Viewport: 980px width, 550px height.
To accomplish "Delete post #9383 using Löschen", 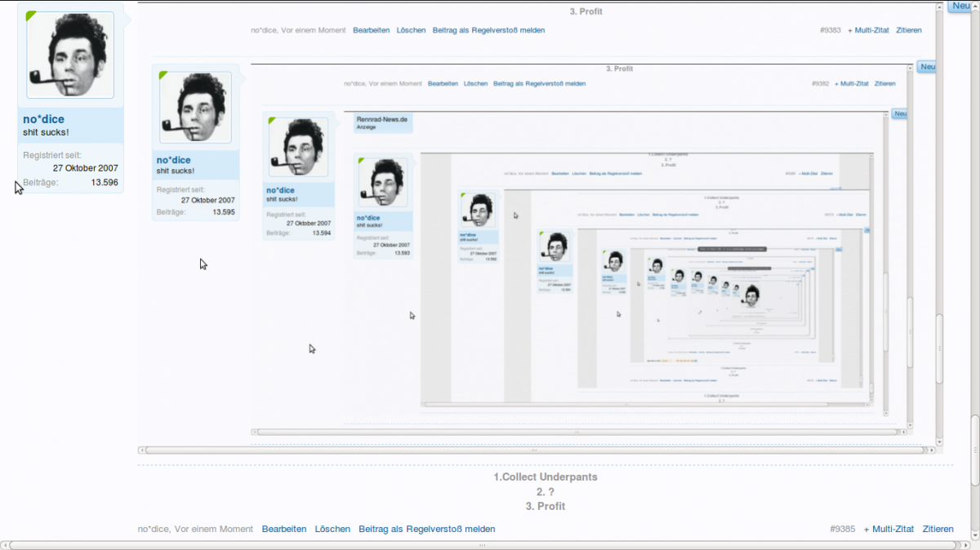I will pyautogui.click(x=411, y=30).
